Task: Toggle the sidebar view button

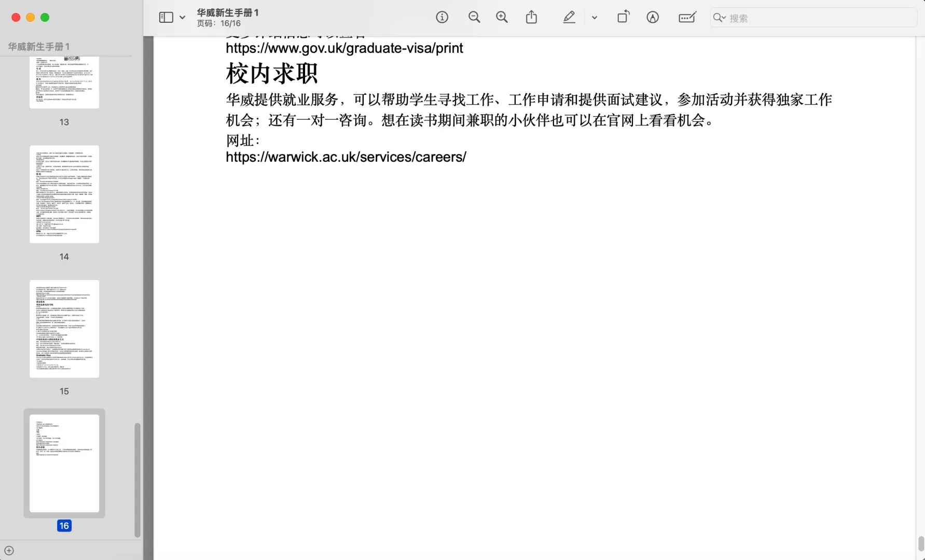Action: coord(166,18)
